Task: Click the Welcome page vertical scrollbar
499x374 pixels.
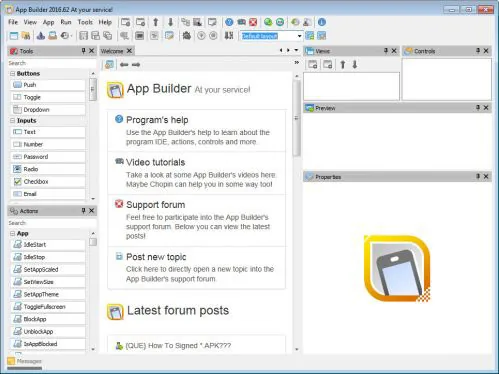Action: pos(296,118)
